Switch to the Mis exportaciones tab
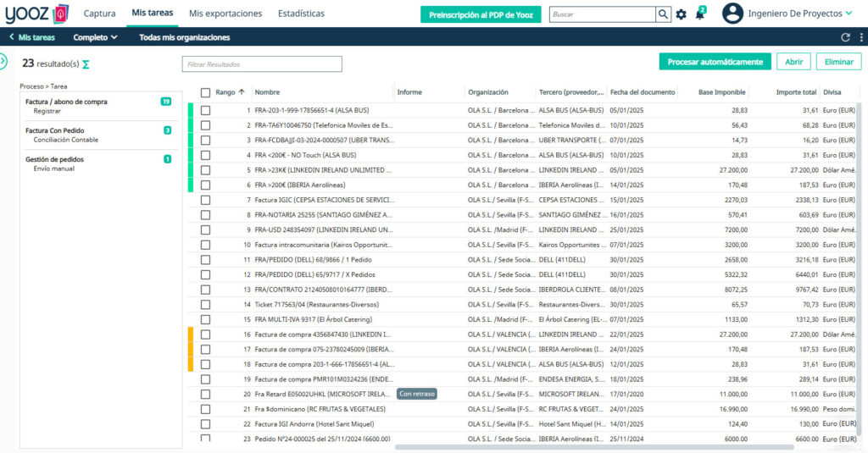This screenshot has height=453, width=868. pos(225,14)
